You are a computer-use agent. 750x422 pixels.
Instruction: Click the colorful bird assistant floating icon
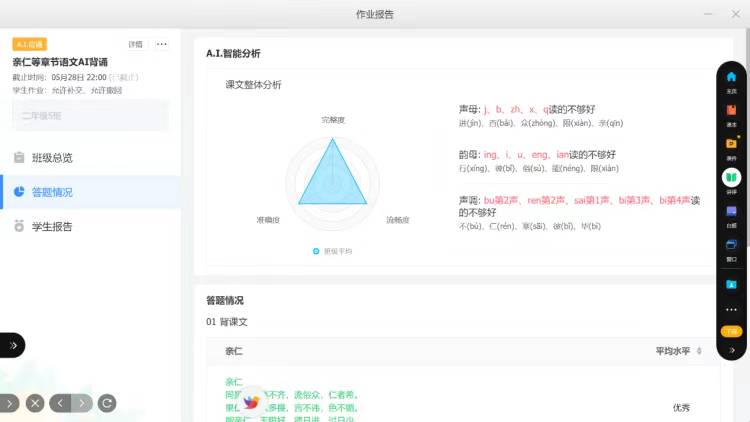(251, 401)
